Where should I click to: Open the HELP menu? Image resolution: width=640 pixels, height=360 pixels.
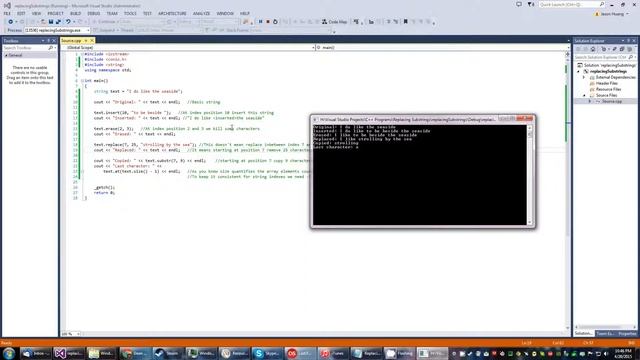(x=244, y=13)
